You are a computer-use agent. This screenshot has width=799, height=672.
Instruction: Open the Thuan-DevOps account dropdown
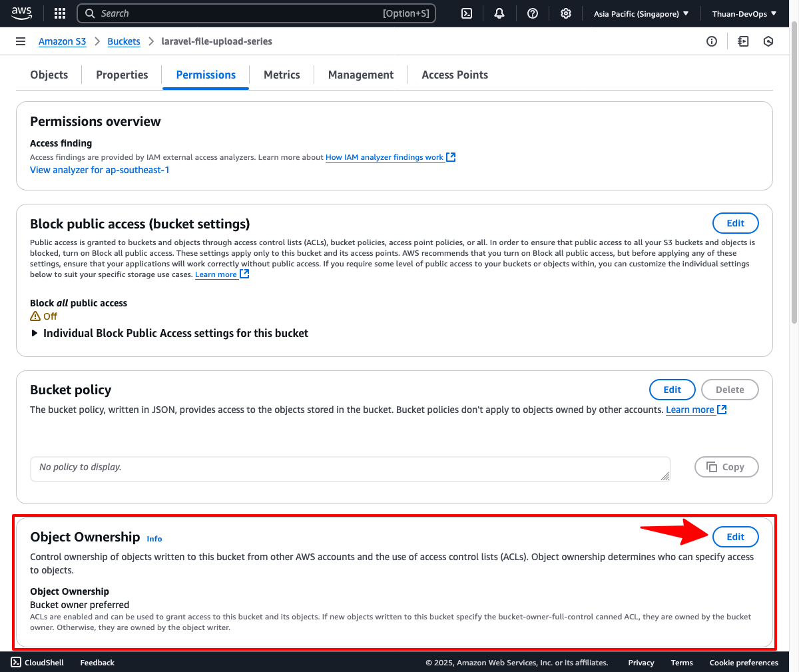(744, 13)
